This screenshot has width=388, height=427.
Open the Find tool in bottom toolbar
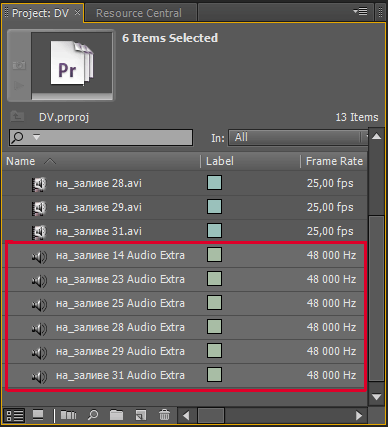pyautogui.click(x=93, y=415)
